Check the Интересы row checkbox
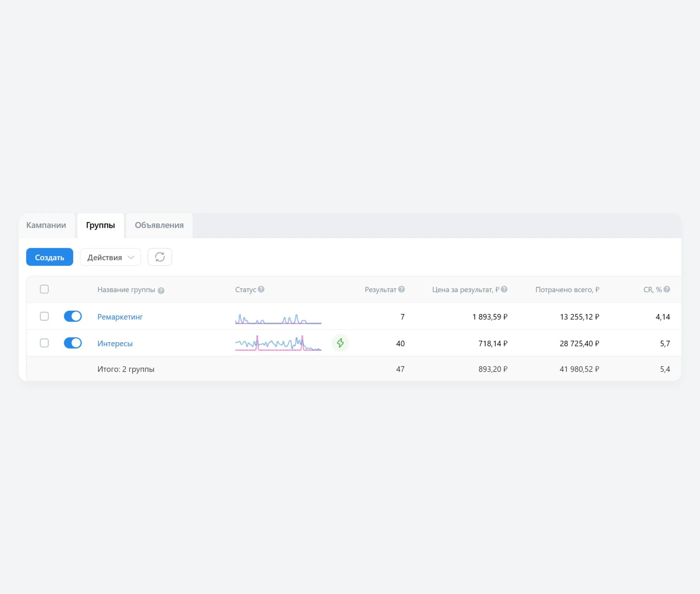This screenshot has width=700, height=594. pyautogui.click(x=44, y=343)
